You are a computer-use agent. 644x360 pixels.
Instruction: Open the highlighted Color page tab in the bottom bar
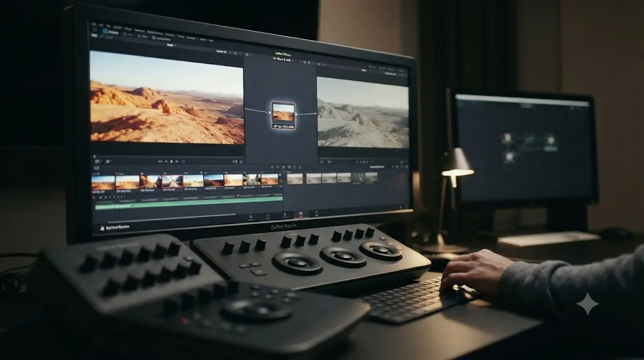(300, 213)
